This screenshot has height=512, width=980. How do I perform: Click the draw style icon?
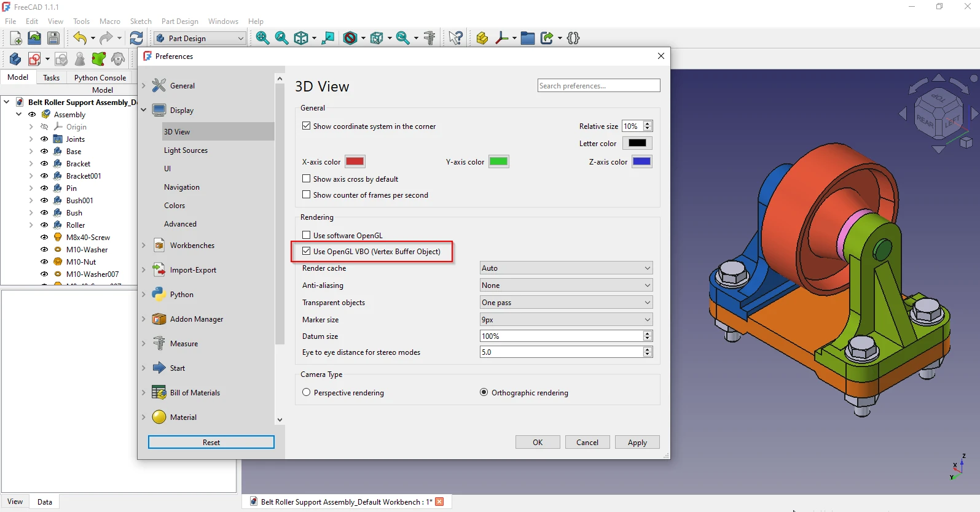click(x=350, y=38)
